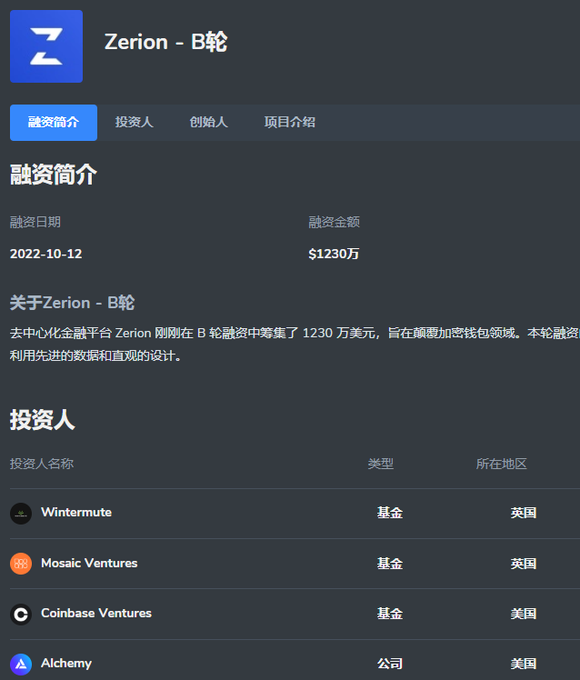
Task: Open the Alchemy investor link
Action: pos(66,663)
